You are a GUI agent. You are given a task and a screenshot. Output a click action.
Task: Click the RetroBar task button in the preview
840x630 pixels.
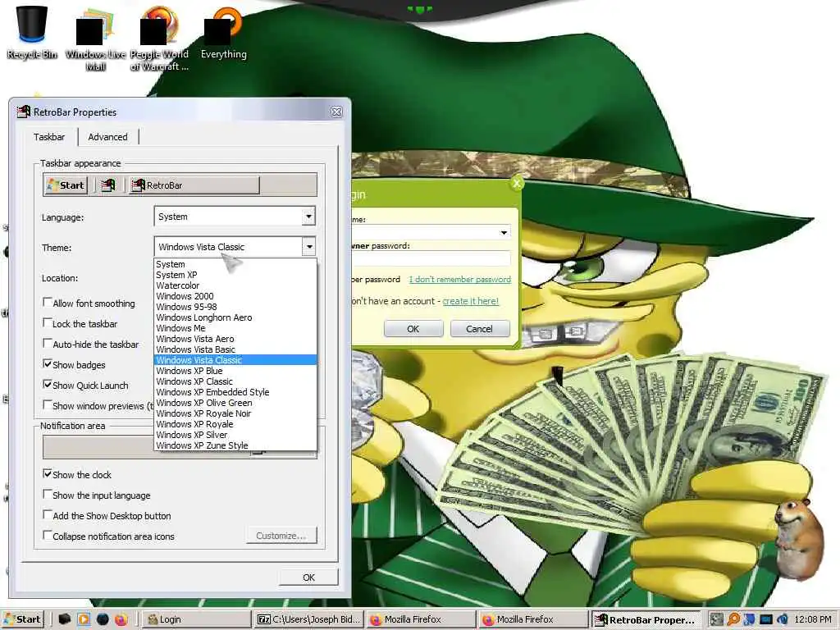pos(194,185)
